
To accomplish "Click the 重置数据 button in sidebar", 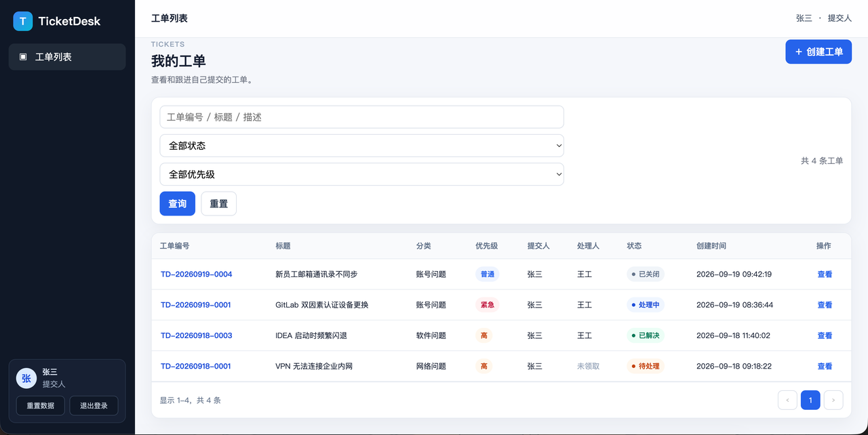I will (41, 406).
